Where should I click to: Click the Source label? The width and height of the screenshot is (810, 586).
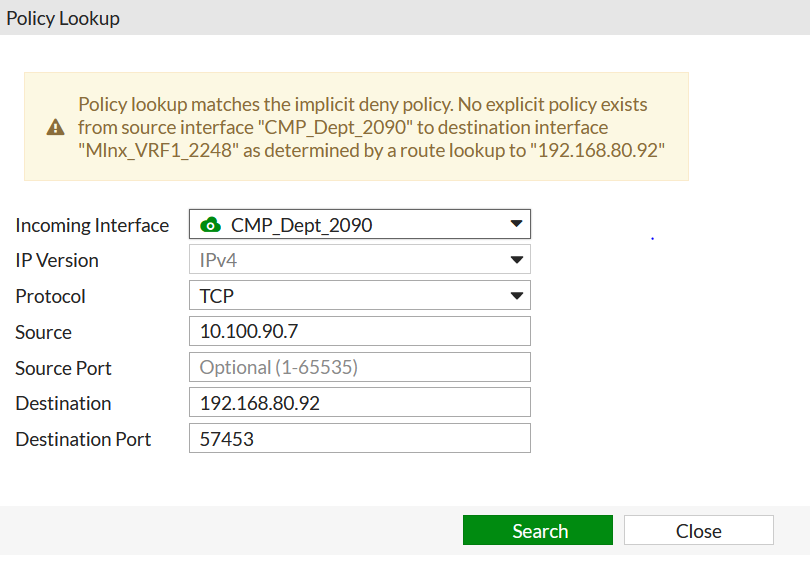[x=44, y=332]
